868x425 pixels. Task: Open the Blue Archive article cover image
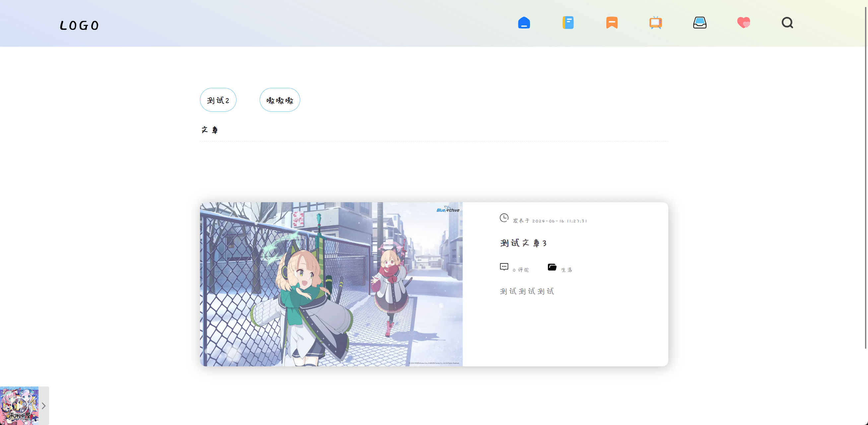point(331,284)
